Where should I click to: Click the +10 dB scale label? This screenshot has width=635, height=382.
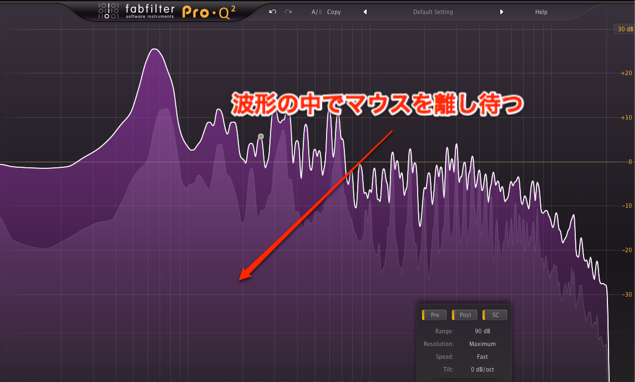coord(626,117)
